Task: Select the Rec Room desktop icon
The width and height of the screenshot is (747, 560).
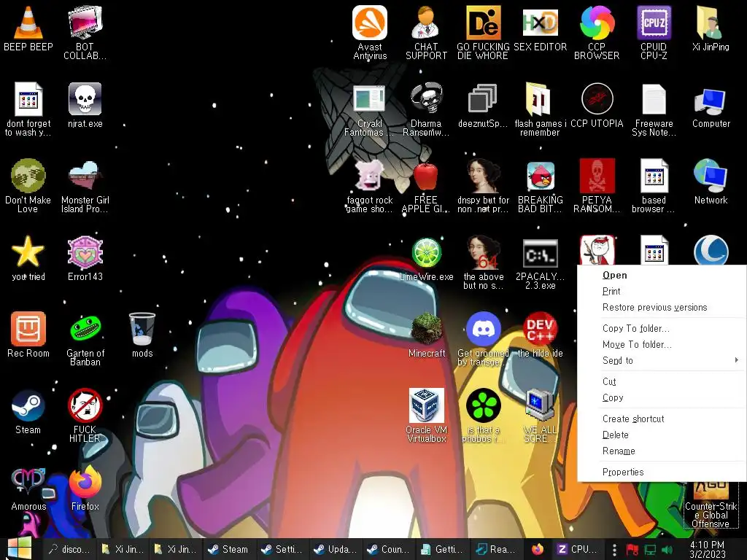Action: click(x=28, y=329)
